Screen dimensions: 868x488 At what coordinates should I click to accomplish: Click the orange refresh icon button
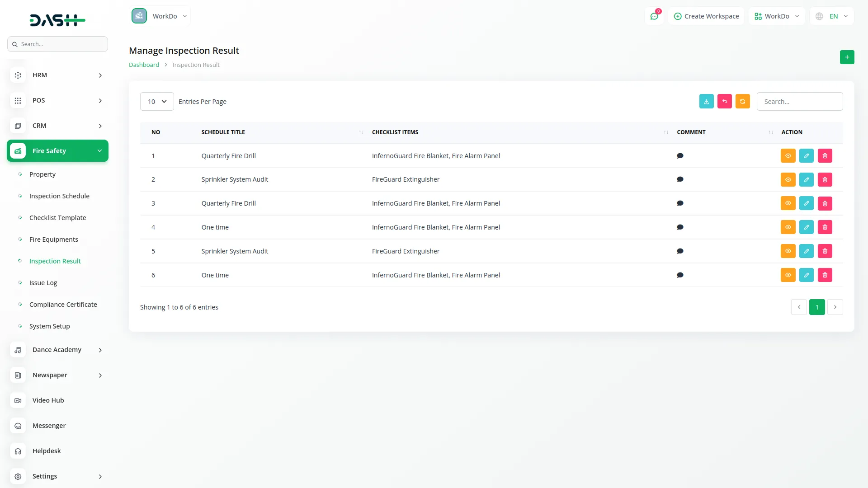pos(742,102)
